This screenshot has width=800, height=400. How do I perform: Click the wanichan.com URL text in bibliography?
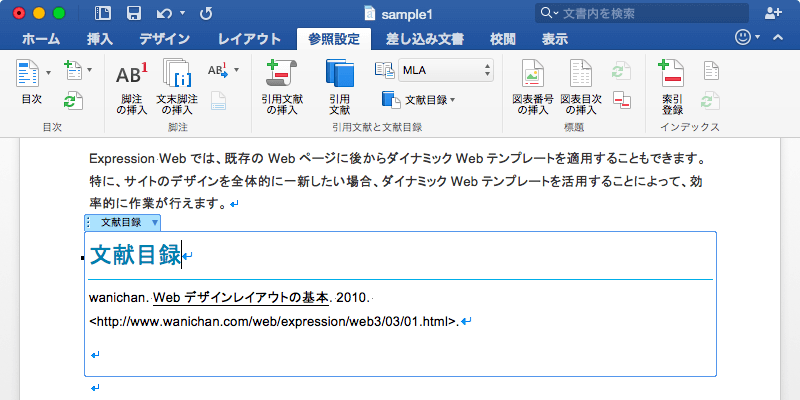(274, 321)
